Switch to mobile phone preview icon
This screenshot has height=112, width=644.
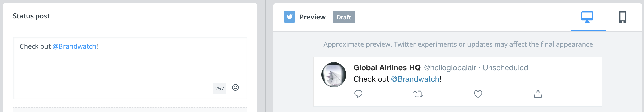[x=623, y=17]
